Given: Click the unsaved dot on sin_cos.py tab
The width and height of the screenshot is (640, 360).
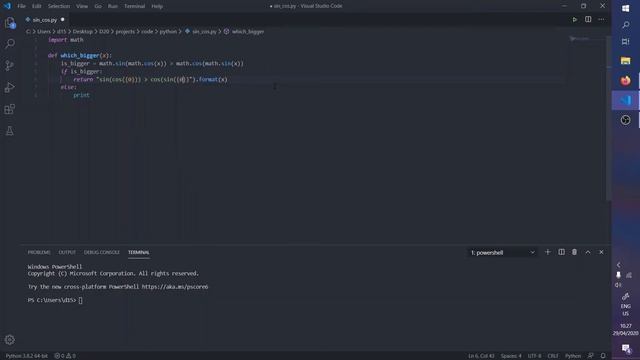Looking at the screenshot, I should (x=62, y=20).
